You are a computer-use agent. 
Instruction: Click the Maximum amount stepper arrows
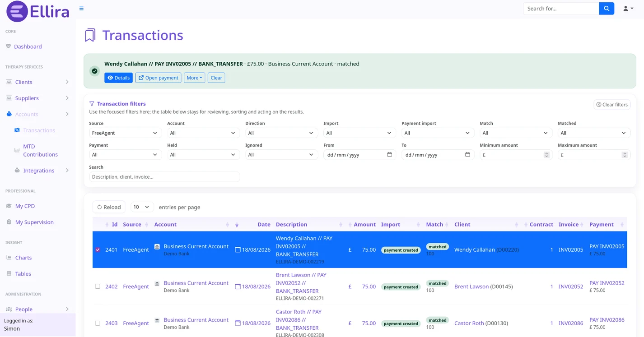pyautogui.click(x=625, y=155)
